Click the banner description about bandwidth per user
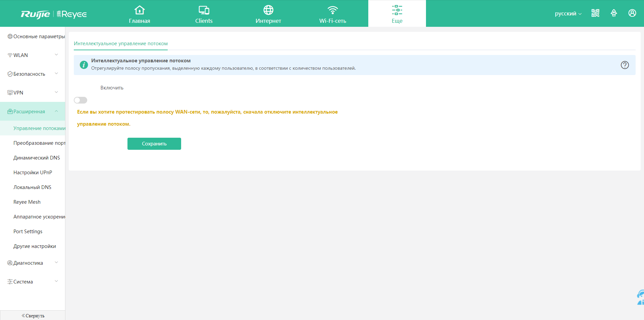The width and height of the screenshot is (644, 320). click(223, 68)
